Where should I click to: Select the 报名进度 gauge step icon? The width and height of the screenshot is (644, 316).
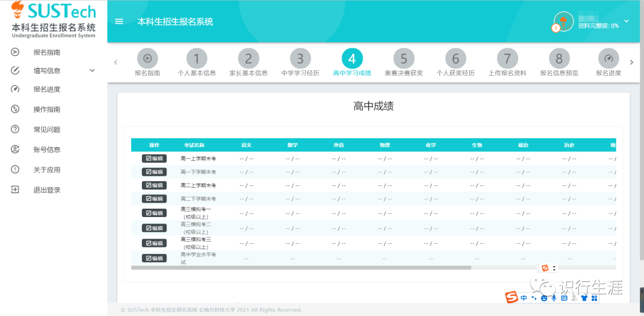click(x=609, y=58)
